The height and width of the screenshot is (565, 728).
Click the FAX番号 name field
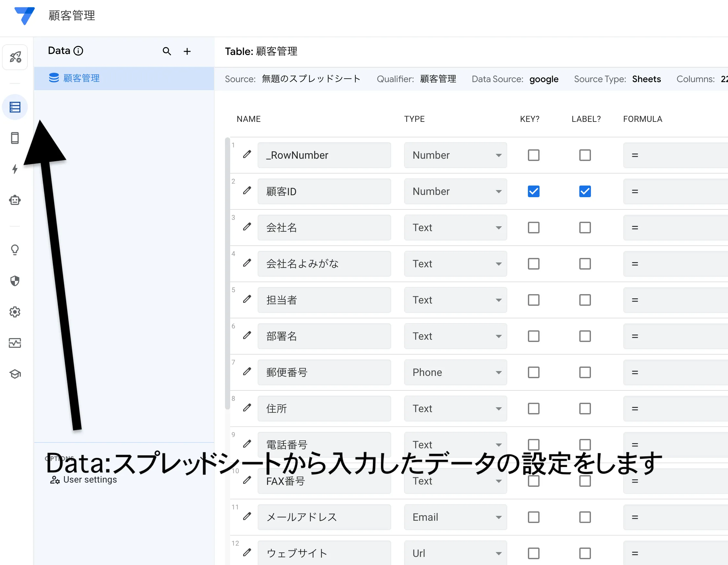[324, 481]
